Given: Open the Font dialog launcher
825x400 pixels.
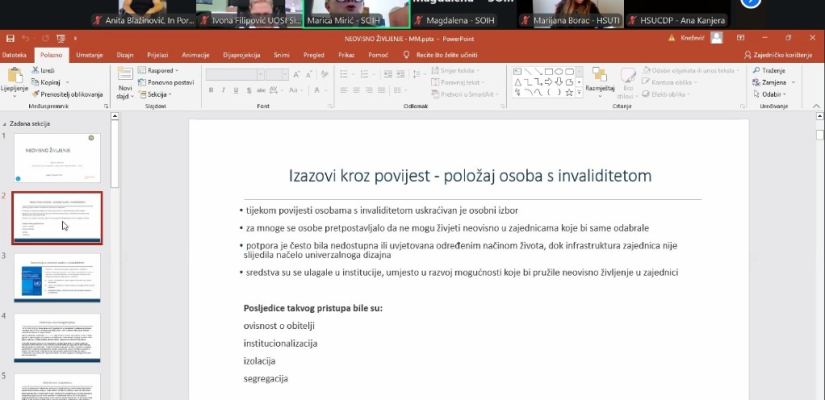Looking at the screenshot, I should (x=330, y=106).
